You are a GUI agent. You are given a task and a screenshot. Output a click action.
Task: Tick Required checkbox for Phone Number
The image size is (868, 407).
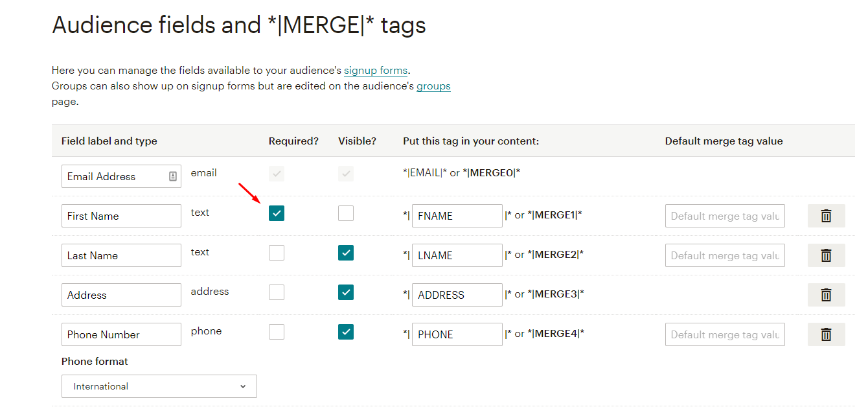tap(277, 332)
